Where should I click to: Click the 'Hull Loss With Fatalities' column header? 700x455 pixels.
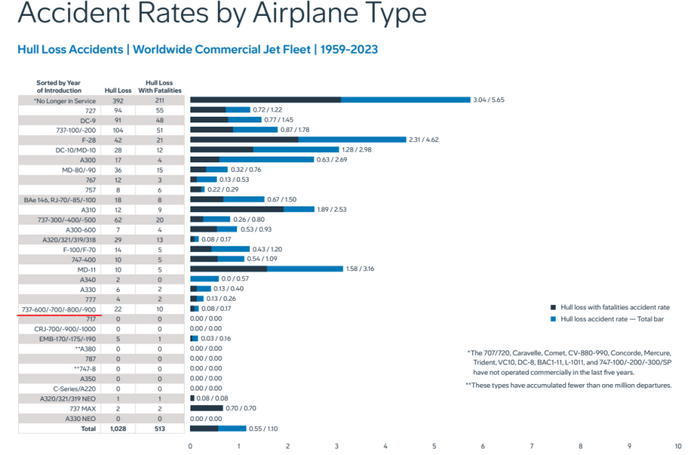point(159,87)
